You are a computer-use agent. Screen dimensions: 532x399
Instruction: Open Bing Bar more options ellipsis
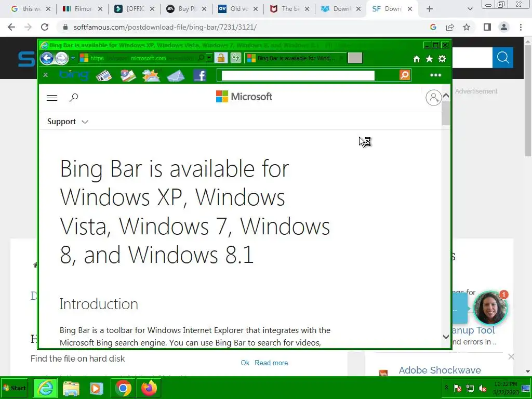[x=436, y=75]
